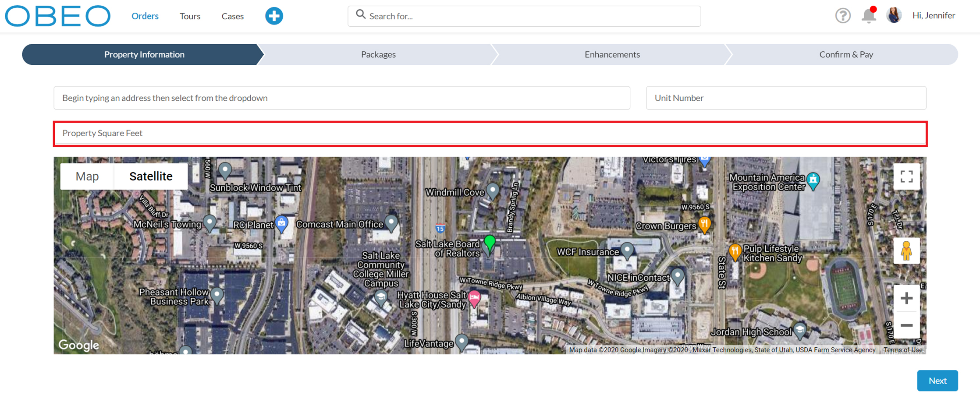Toggle fullscreen map view icon
This screenshot has width=980, height=402.
[906, 176]
